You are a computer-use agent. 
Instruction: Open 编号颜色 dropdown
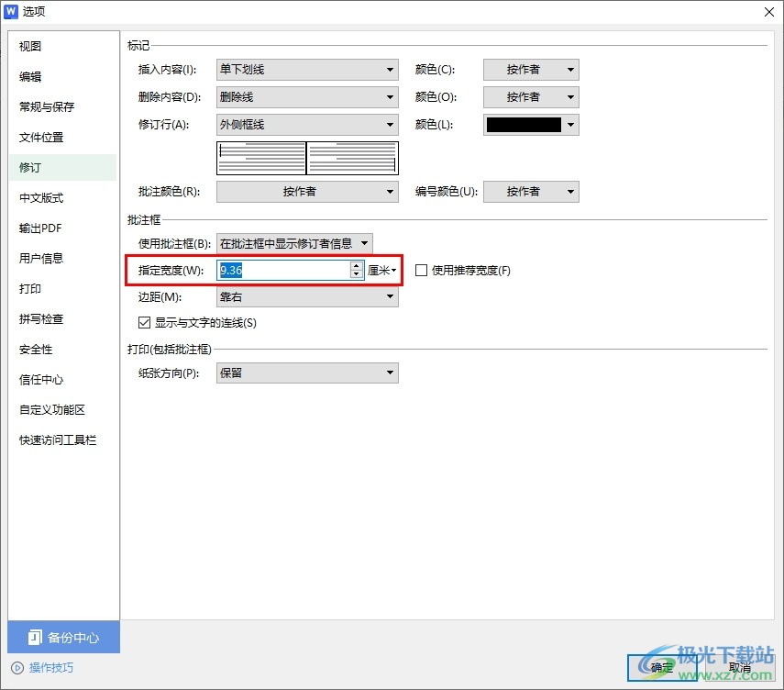531,192
